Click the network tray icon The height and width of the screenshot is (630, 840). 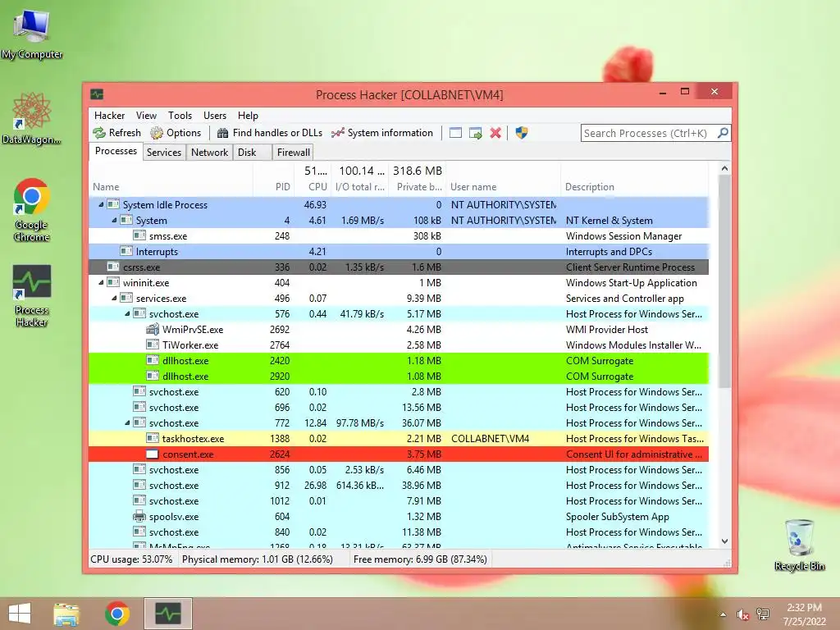(763, 614)
